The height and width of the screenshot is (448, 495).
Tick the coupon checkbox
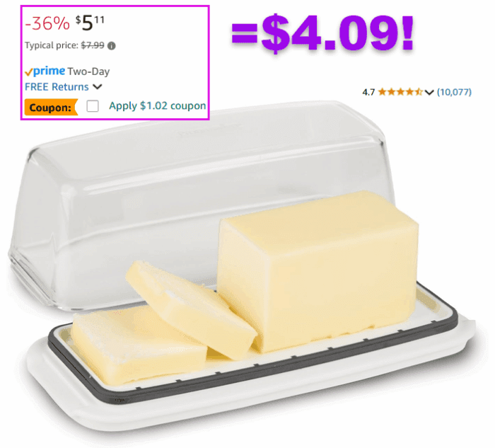tap(93, 106)
